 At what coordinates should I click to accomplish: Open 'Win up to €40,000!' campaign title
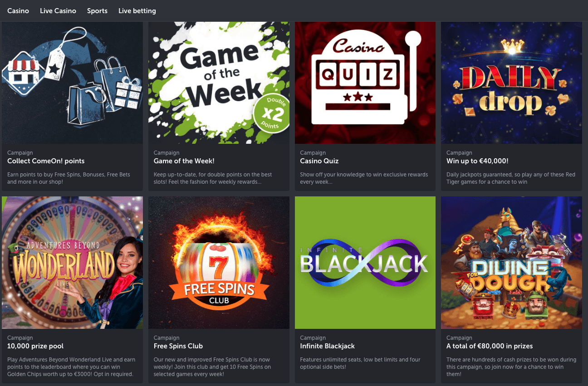[477, 161]
